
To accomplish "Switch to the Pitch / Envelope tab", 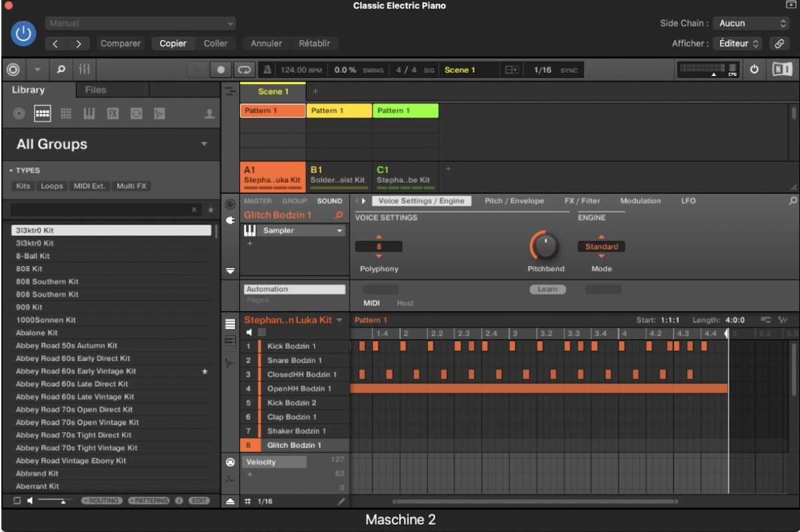I will coord(514,201).
